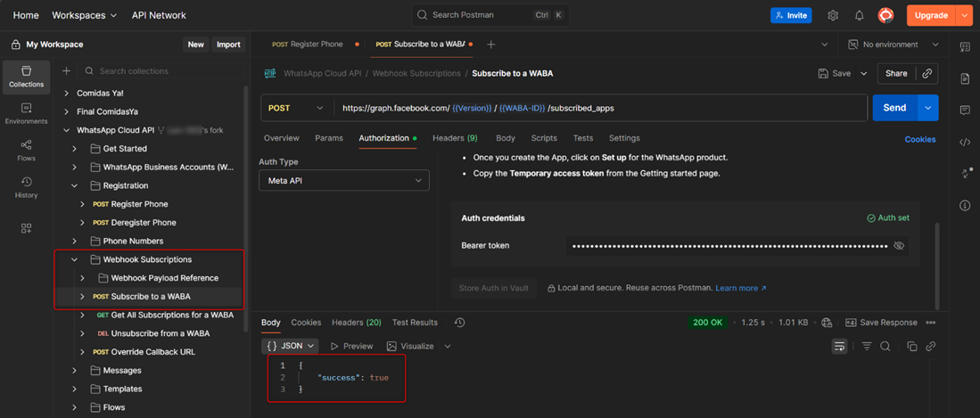
Task: Open the Environments sidebar panel
Action: click(x=26, y=113)
